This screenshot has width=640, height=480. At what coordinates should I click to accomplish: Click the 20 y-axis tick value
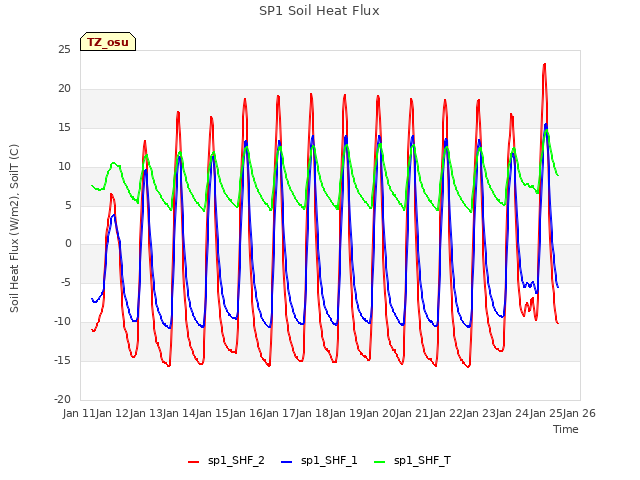[x=64, y=88]
